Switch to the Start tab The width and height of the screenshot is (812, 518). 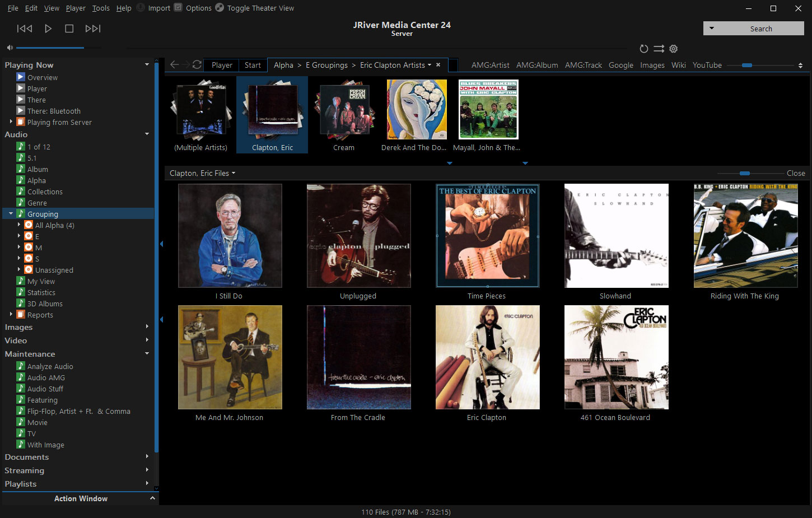tap(253, 65)
